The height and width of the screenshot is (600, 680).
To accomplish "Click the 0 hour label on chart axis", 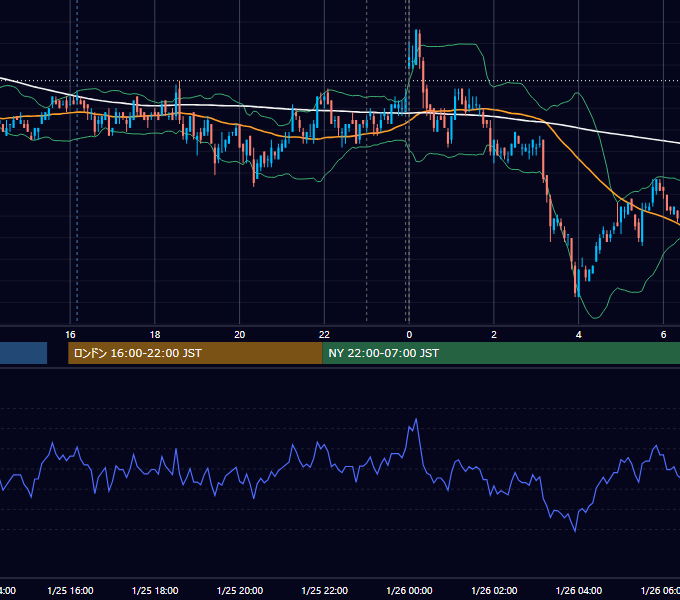I will coord(409,335).
